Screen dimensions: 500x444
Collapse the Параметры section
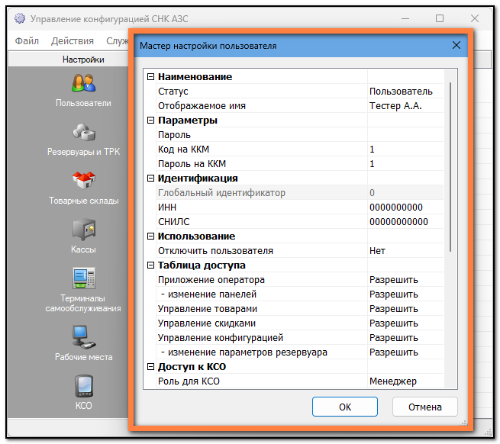[151, 120]
